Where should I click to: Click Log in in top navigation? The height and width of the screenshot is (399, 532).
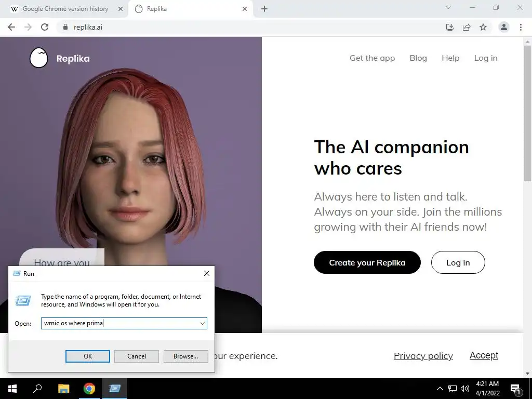pos(486,58)
